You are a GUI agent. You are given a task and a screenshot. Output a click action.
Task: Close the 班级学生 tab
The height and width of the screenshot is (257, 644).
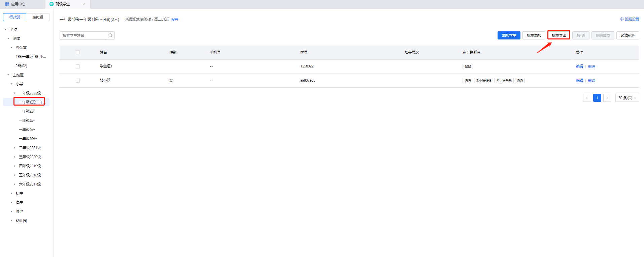[x=84, y=4]
